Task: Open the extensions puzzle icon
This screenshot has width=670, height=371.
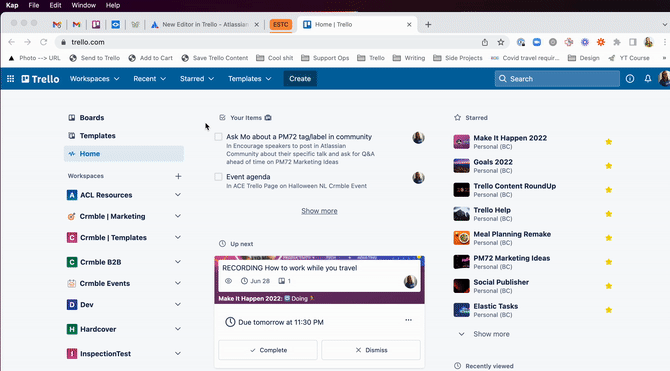Action: click(617, 42)
